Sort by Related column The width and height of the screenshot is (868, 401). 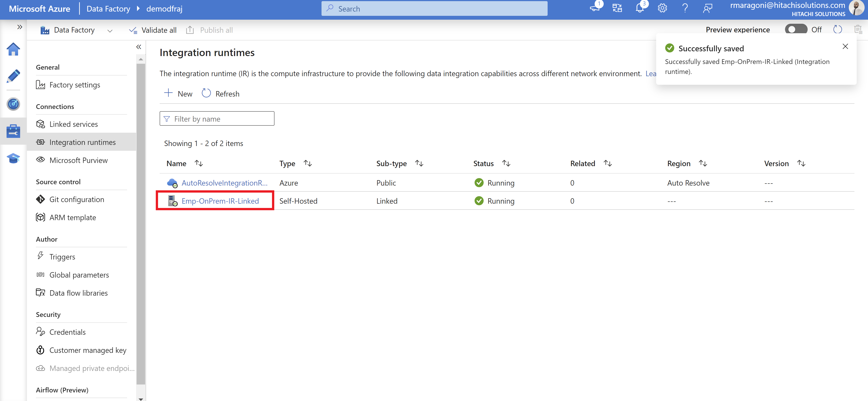coord(608,163)
